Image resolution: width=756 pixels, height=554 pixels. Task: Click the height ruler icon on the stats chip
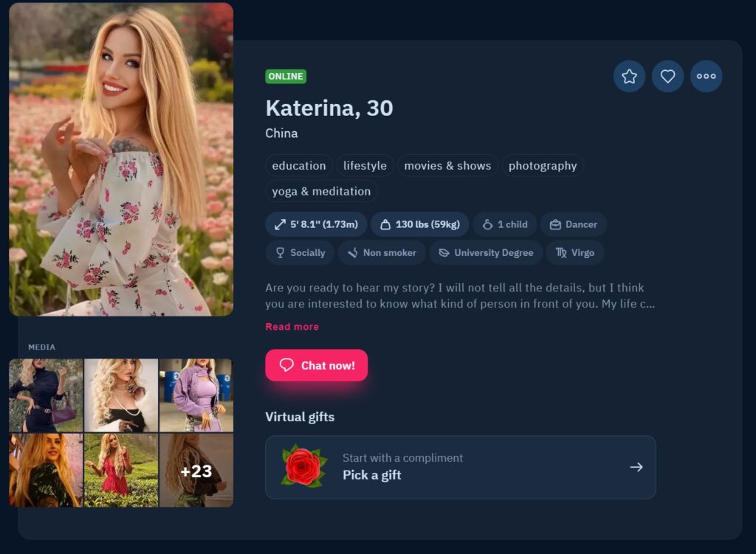coord(279,224)
